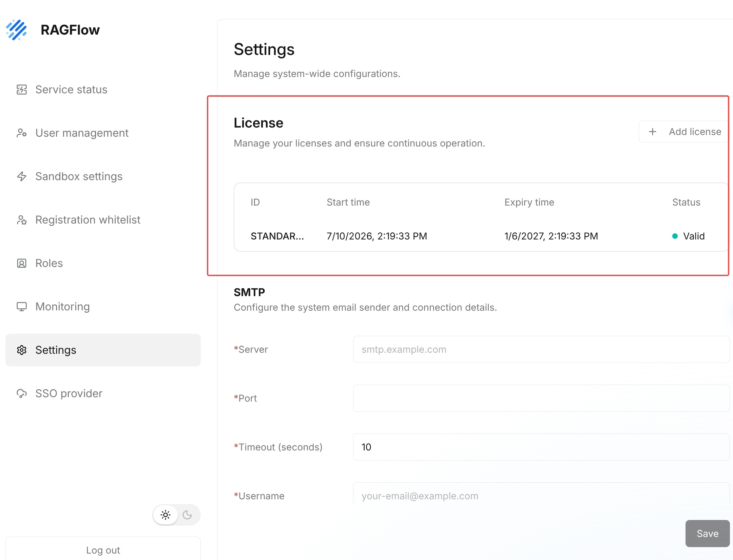Click the *Server field label

(251, 349)
